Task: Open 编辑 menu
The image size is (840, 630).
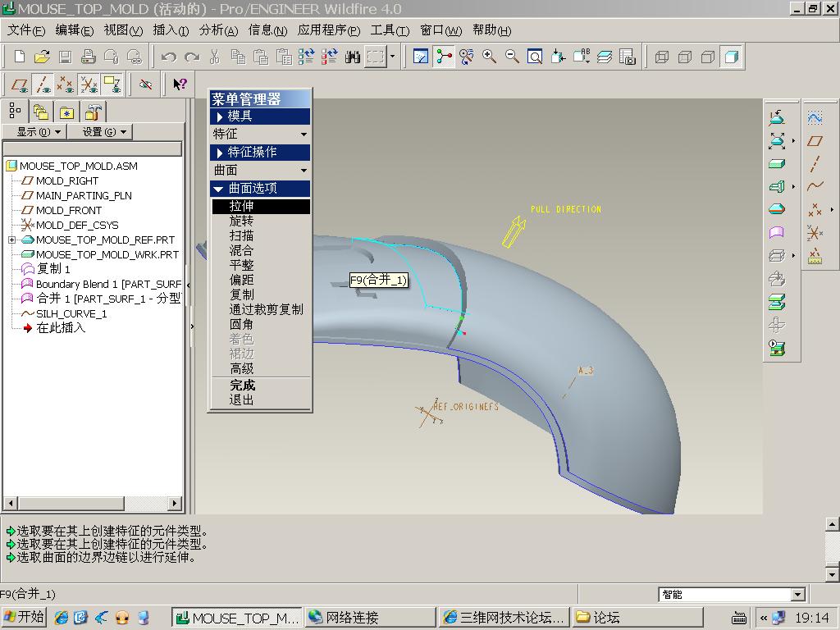Action: click(75, 30)
